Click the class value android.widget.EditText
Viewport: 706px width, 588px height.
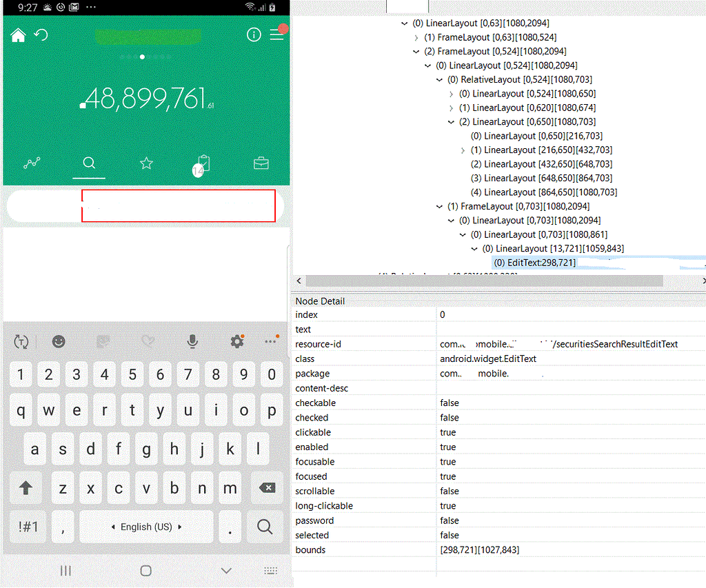[x=488, y=359]
